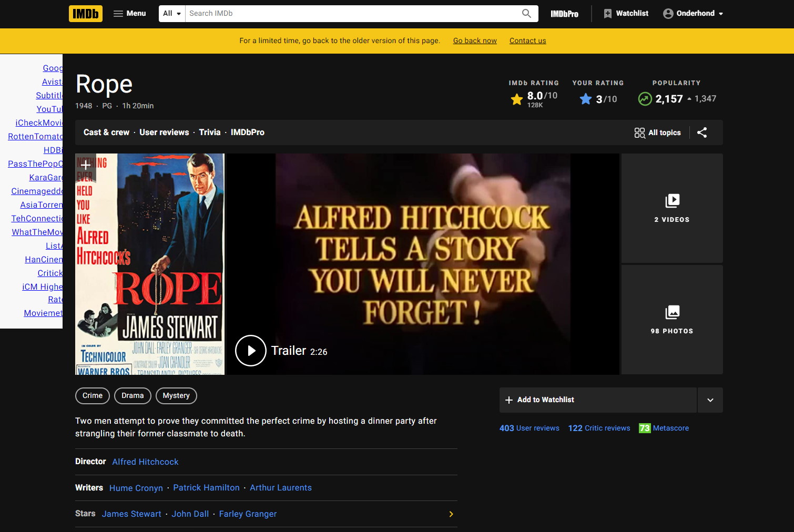Click Add to Watchlist button

pyautogui.click(x=598, y=400)
